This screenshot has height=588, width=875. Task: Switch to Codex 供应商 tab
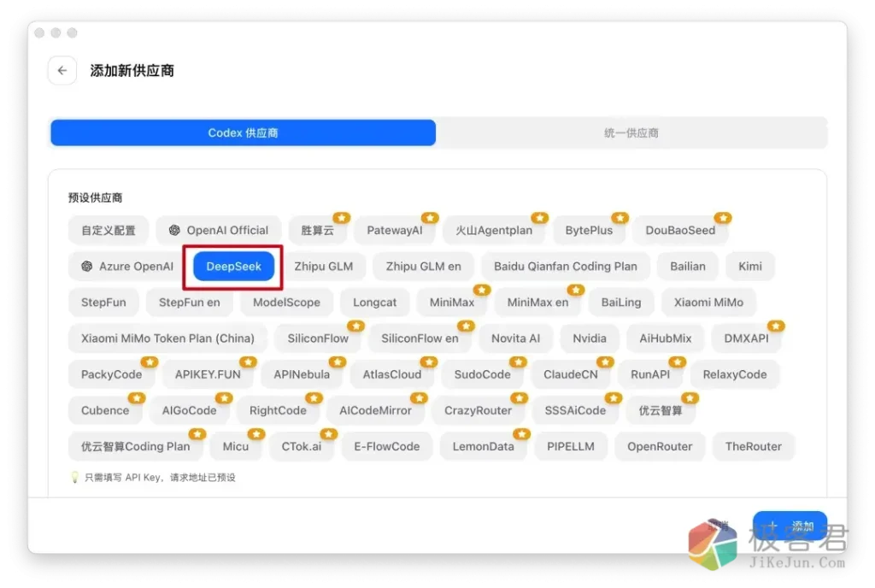click(x=243, y=132)
